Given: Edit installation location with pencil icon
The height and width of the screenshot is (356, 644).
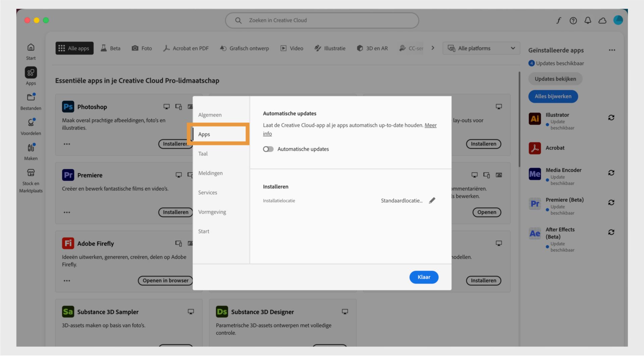Looking at the screenshot, I should 432,200.
